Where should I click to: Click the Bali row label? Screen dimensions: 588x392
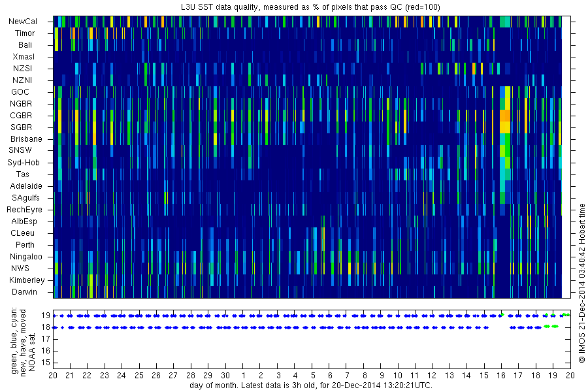pos(25,45)
